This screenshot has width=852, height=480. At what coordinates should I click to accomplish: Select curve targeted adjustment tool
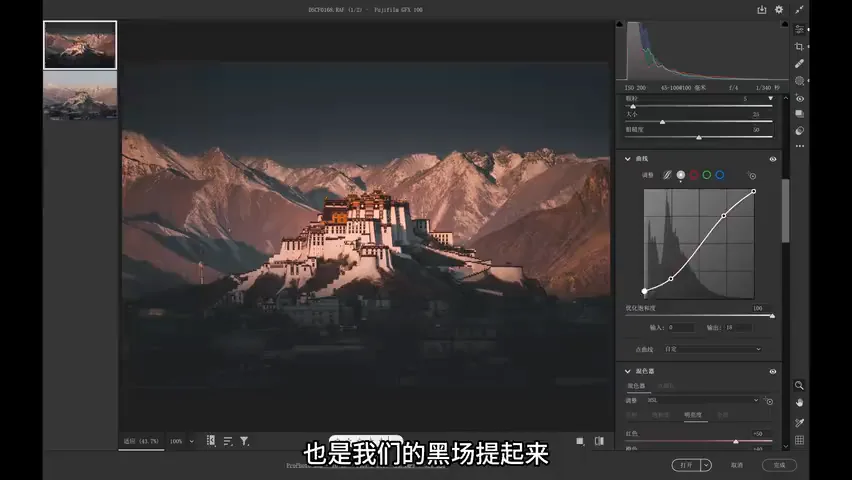[751, 175]
